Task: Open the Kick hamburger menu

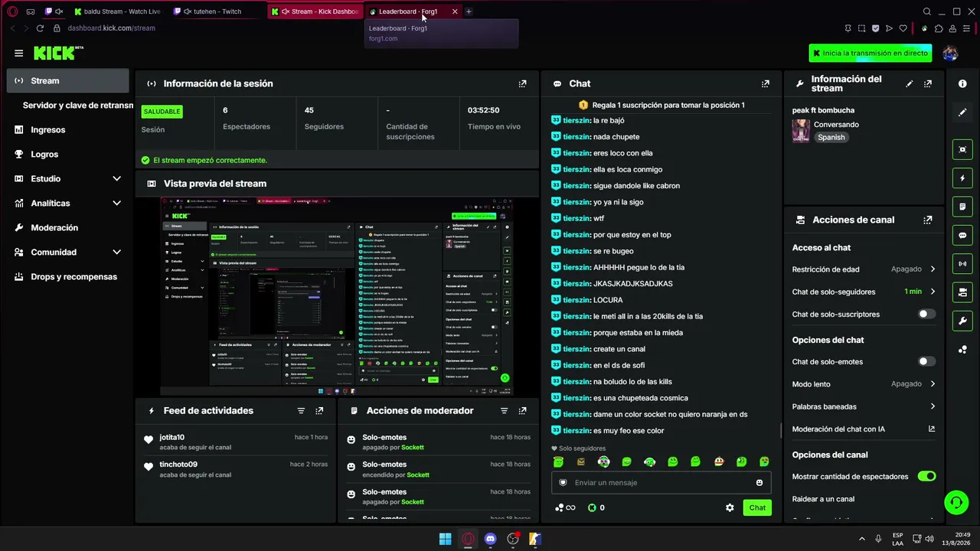Action: click(18, 53)
